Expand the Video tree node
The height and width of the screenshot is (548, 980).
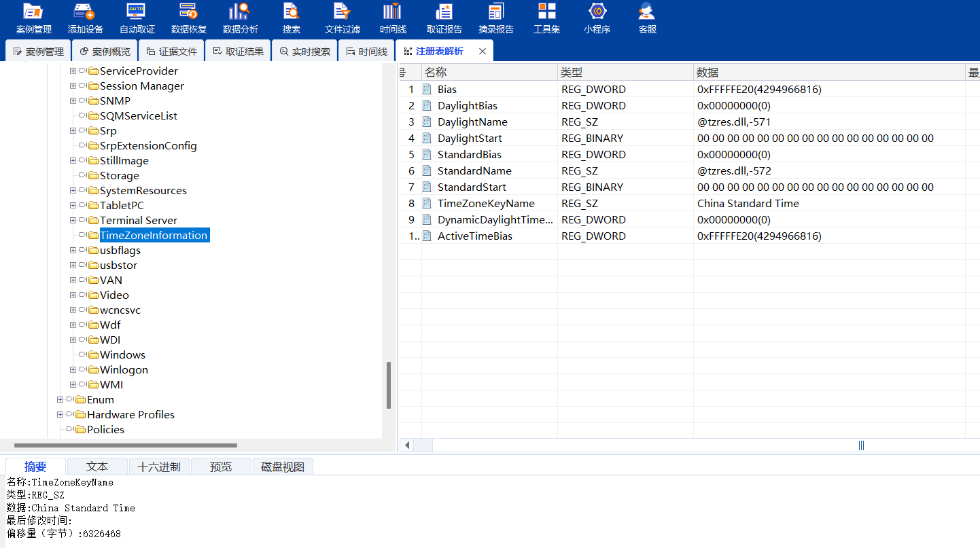coord(73,295)
